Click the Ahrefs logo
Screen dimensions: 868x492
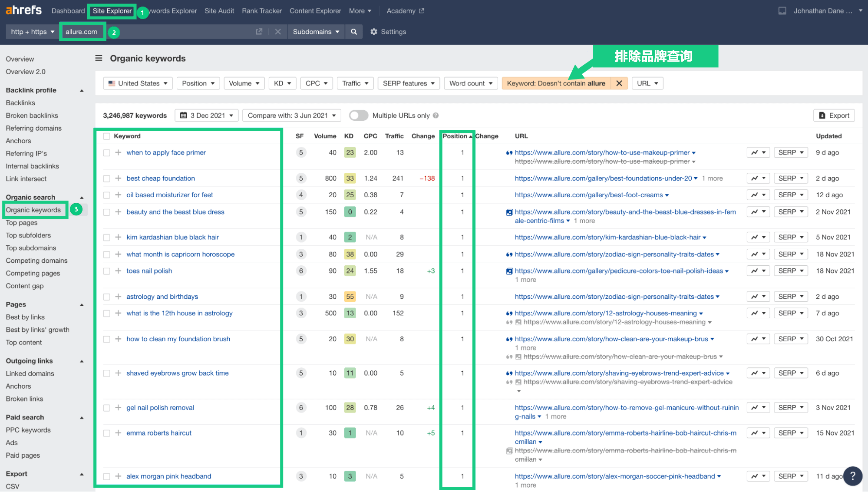point(24,10)
